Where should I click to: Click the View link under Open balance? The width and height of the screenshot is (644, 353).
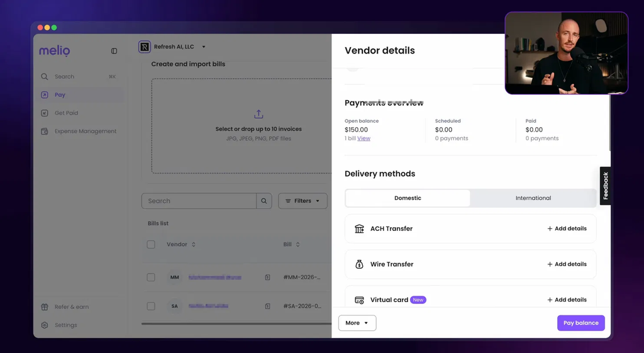pyautogui.click(x=364, y=138)
